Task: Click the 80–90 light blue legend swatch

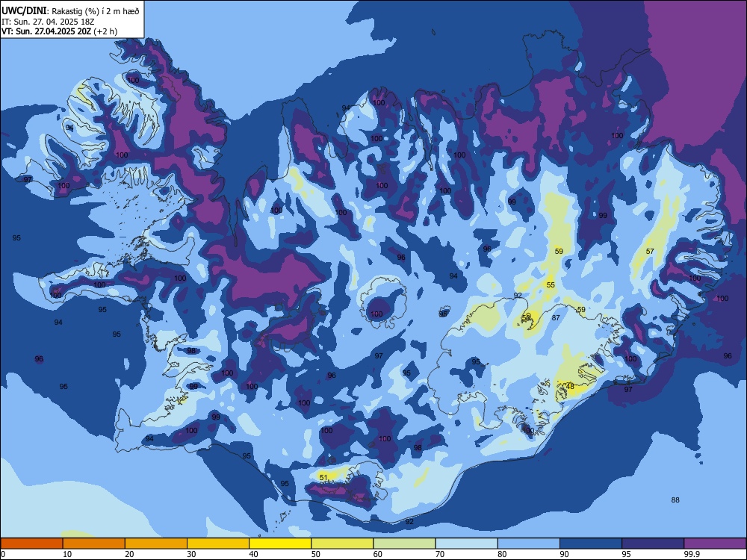Action: 529,544
